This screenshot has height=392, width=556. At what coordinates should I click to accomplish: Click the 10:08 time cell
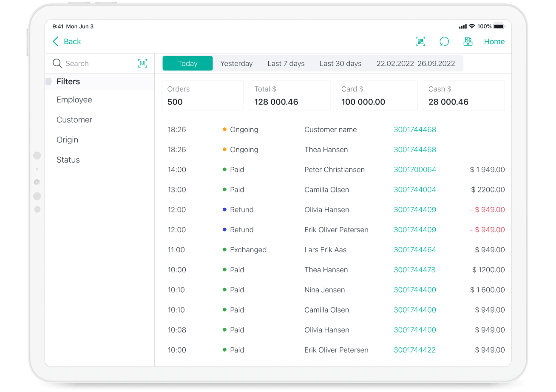(177, 330)
